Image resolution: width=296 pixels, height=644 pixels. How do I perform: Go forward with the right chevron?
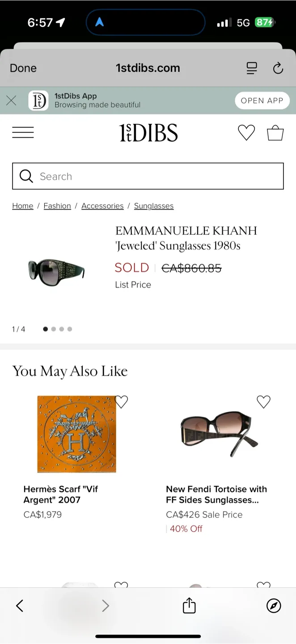coord(105,606)
